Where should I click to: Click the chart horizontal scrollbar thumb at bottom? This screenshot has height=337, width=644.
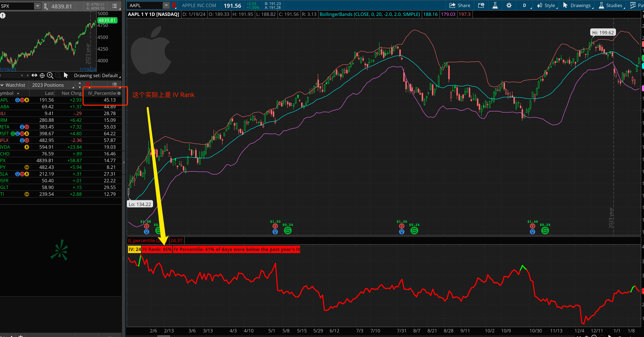(x=164, y=336)
